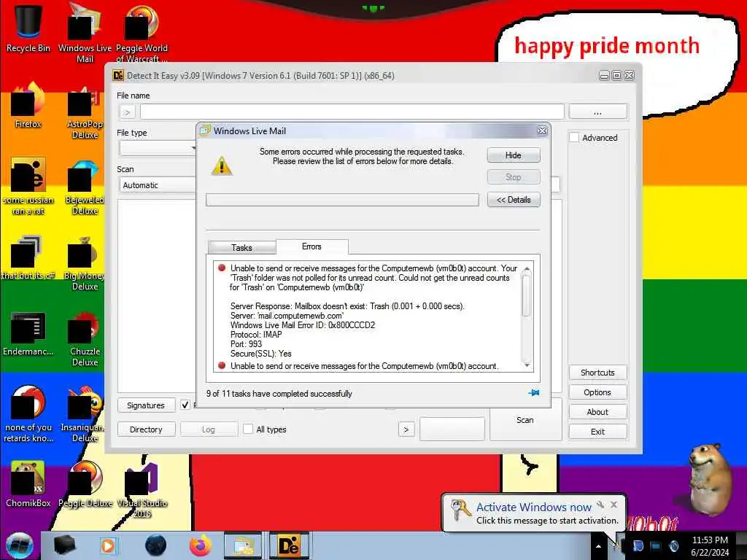Browse for file with the ... button
747x560 pixels.
coord(598,112)
